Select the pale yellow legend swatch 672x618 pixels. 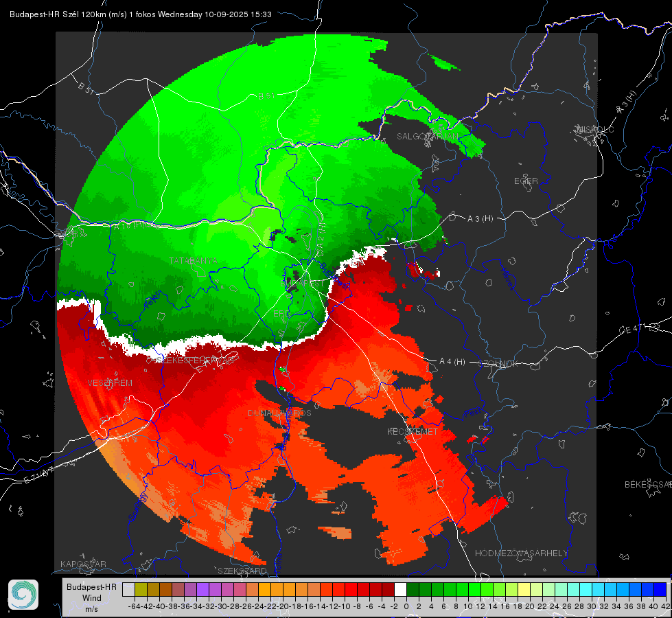pyautogui.click(x=524, y=590)
